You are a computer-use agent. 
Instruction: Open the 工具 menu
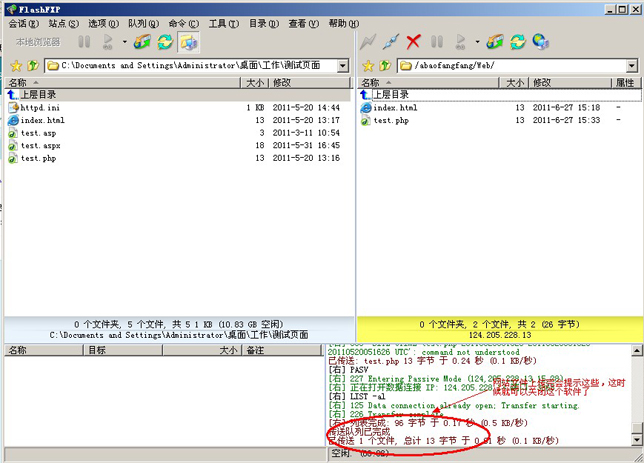pyautogui.click(x=223, y=24)
